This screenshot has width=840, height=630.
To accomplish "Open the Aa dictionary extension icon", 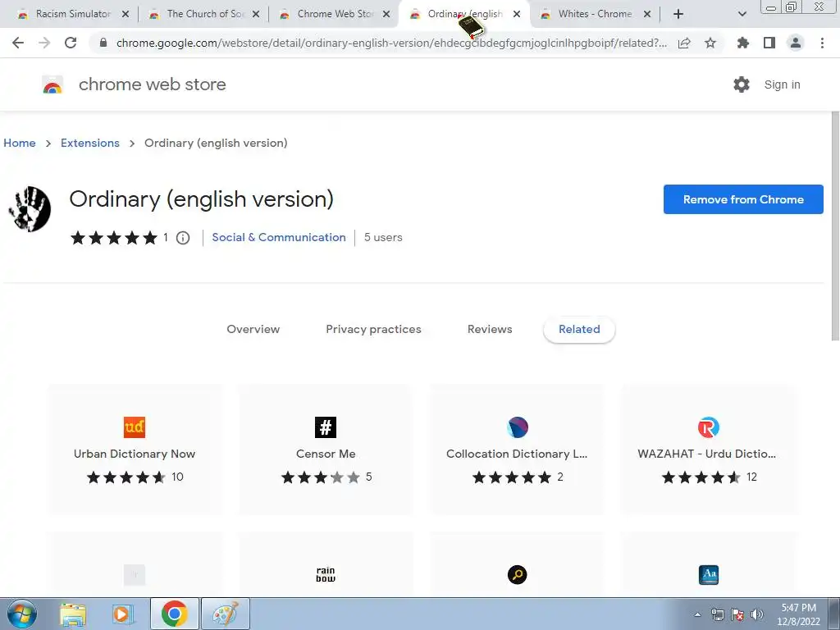I will [x=709, y=575].
